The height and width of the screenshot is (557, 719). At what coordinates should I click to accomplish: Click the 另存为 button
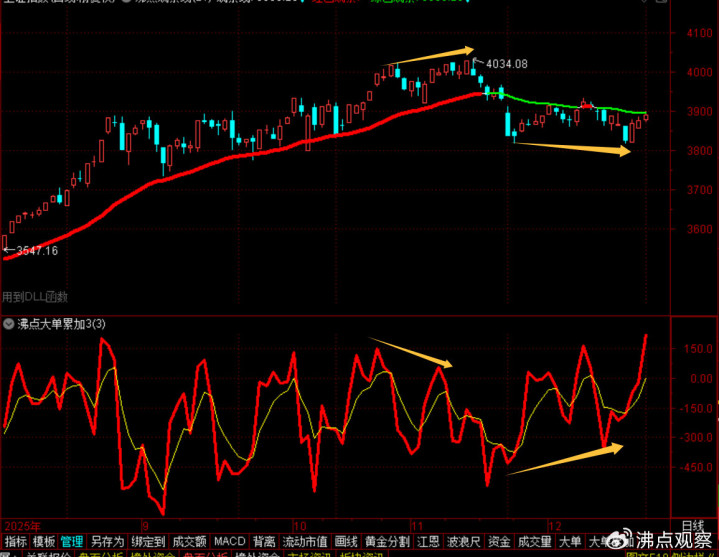click(x=107, y=542)
